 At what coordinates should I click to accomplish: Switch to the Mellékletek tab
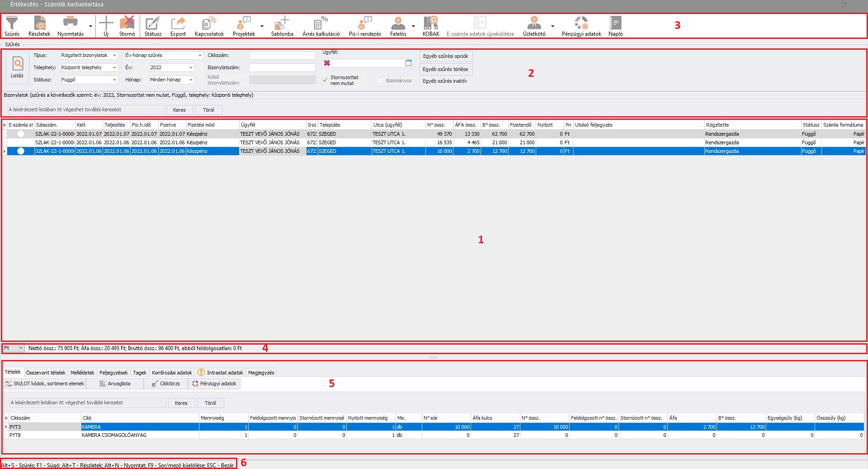(82, 373)
